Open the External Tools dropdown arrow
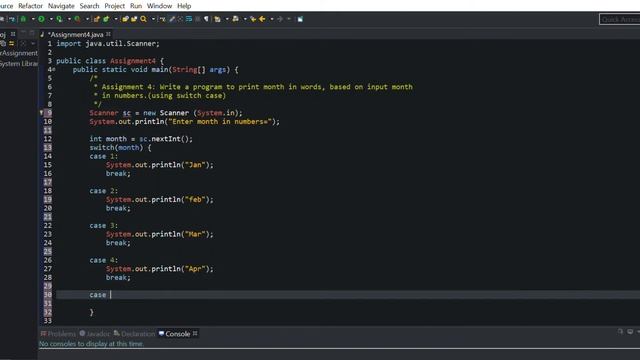640x360 pixels. pos(87,19)
